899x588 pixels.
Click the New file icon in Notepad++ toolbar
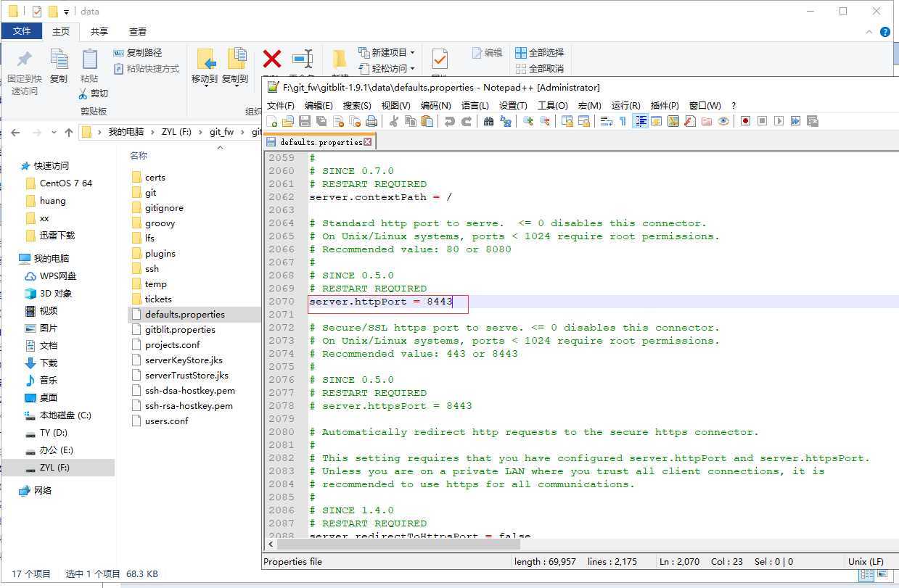(272, 121)
